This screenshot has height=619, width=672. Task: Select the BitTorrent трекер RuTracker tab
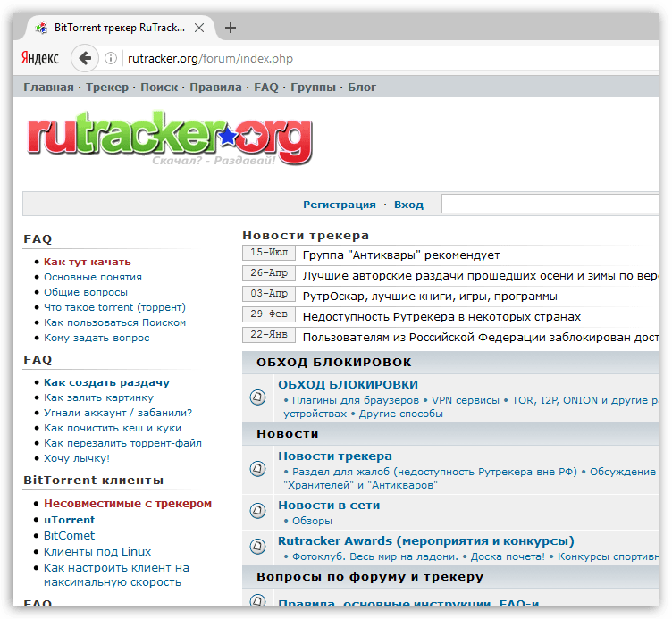click(x=120, y=28)
